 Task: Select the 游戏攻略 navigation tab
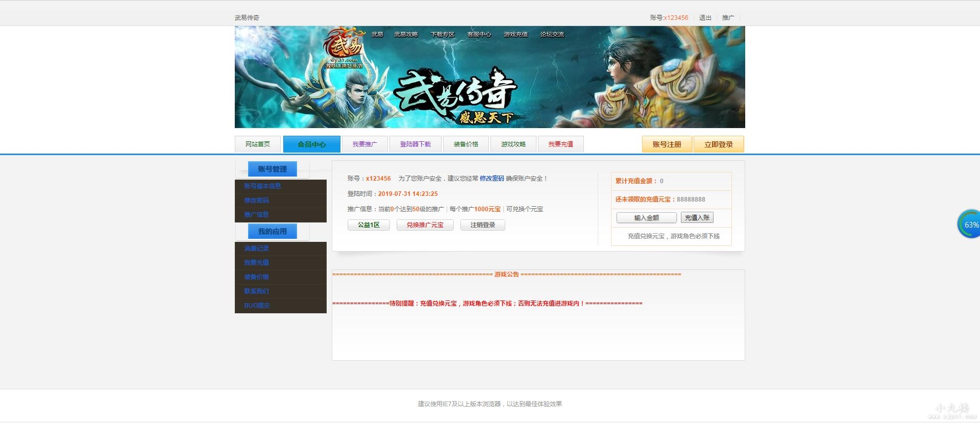coord(513,144)
